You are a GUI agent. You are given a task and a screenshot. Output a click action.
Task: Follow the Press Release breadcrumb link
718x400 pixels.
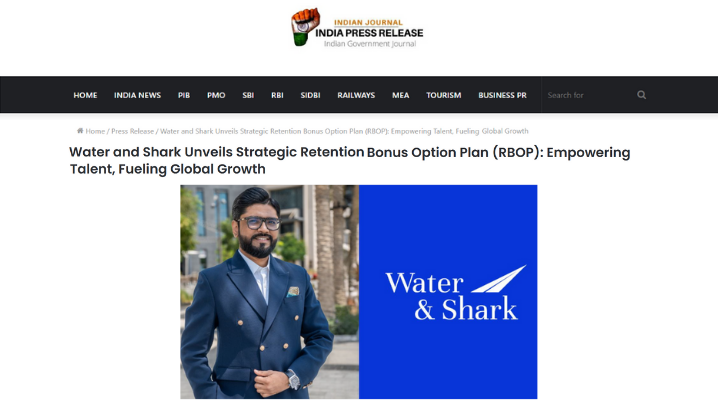[132, 131]
